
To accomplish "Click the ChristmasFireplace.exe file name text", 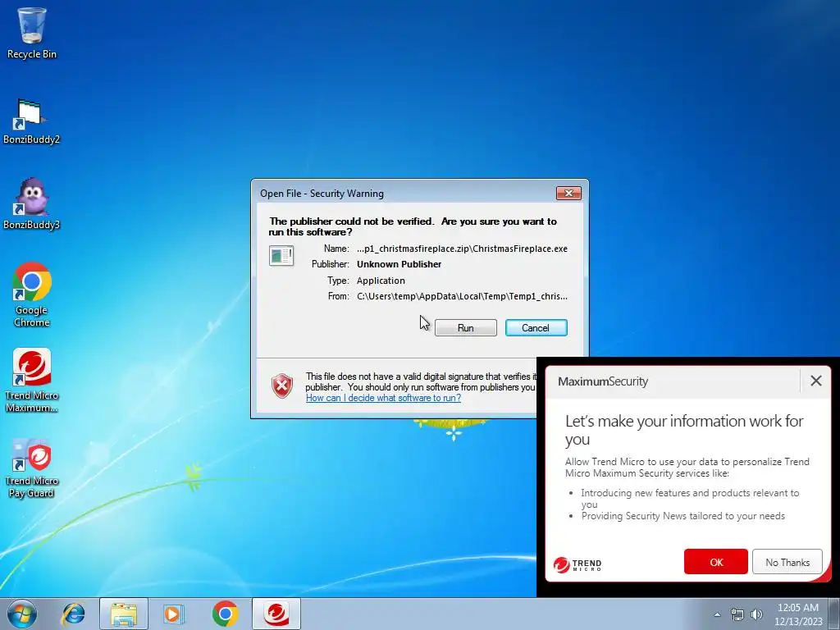I will pos(463,249).
